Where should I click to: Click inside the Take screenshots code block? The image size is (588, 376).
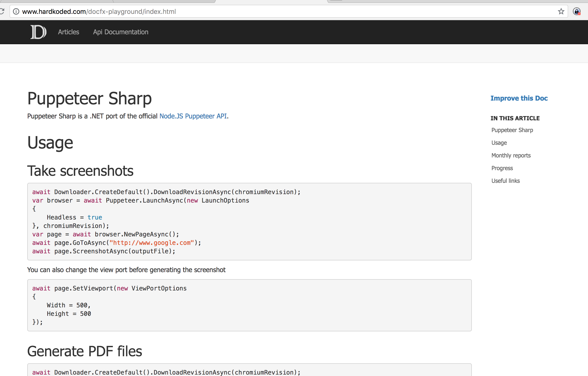tap(342, 221)
